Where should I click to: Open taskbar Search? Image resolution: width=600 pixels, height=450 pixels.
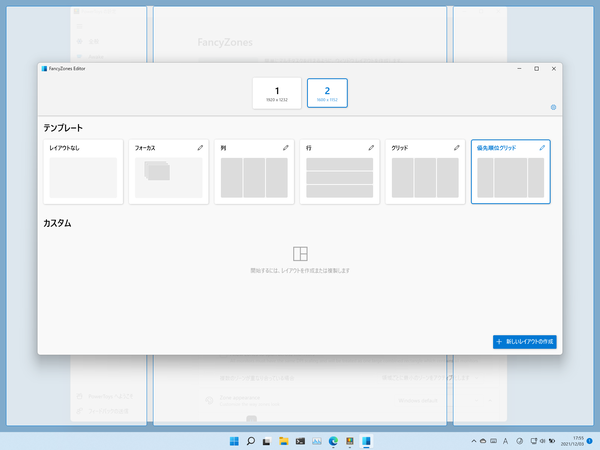(251, 441)
